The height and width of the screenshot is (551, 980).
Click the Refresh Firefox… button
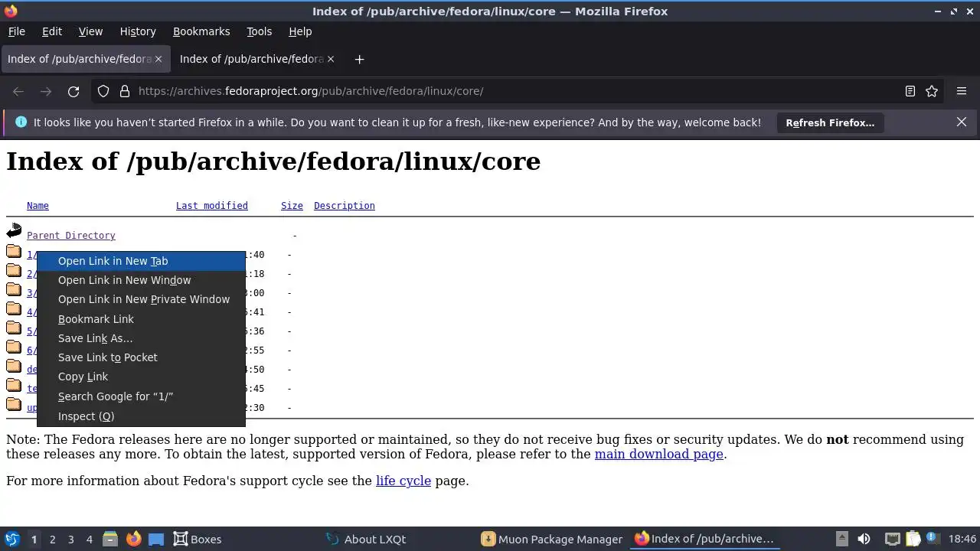coord(830,122)
